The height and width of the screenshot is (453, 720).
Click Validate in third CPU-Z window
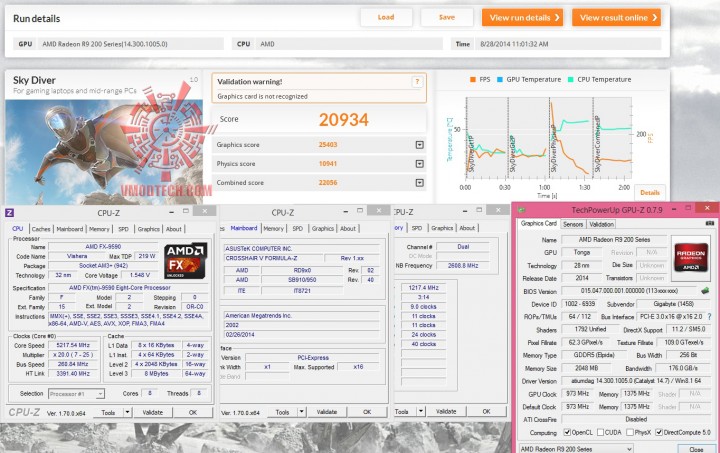pyautogui.click(x=446, y=412)
